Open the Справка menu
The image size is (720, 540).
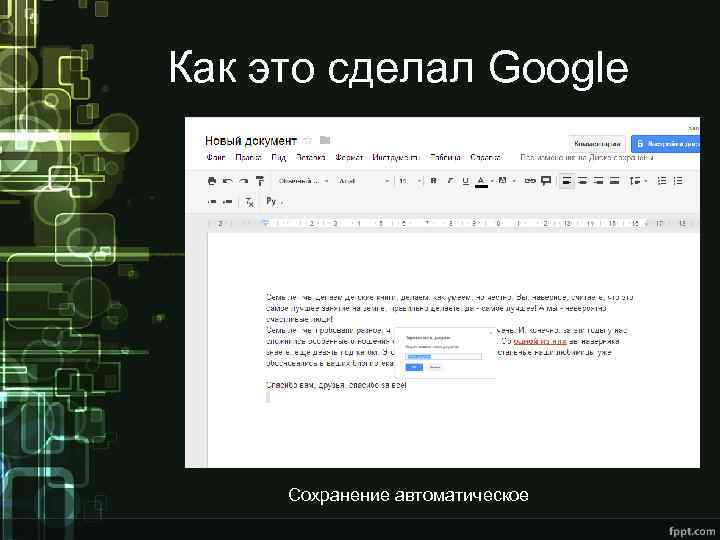point(486,158)
